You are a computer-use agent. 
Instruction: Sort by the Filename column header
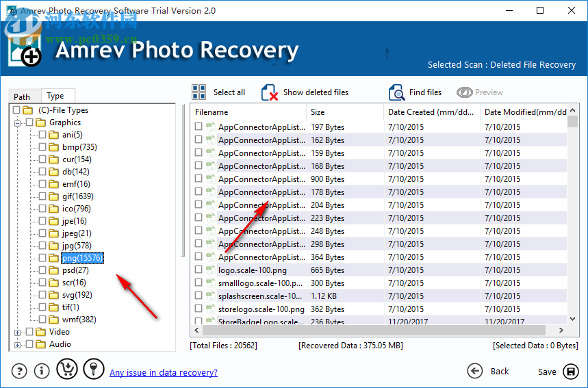(x=248, y=112)
